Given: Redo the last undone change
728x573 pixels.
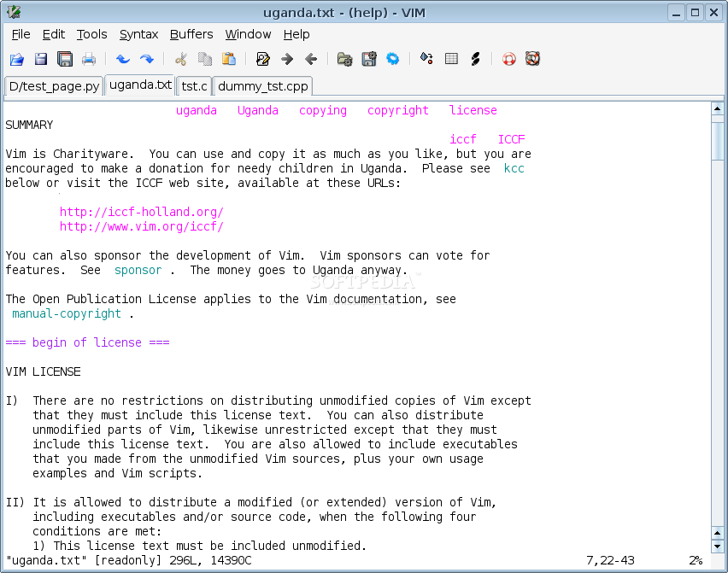Looking at the screenshot, I should [x=147, y=59].
